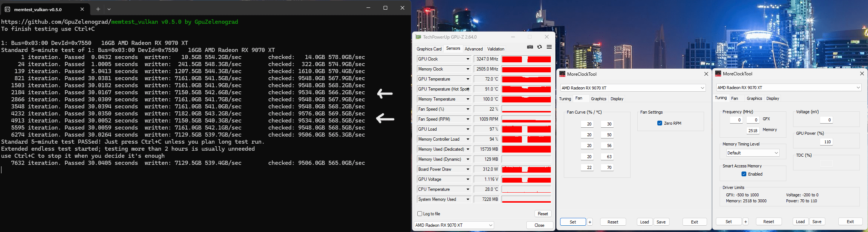This screenshot has width=868, height=232.
Task: Click Save button in tuning MoreClockTool window
Action: (x=817, y=222)
